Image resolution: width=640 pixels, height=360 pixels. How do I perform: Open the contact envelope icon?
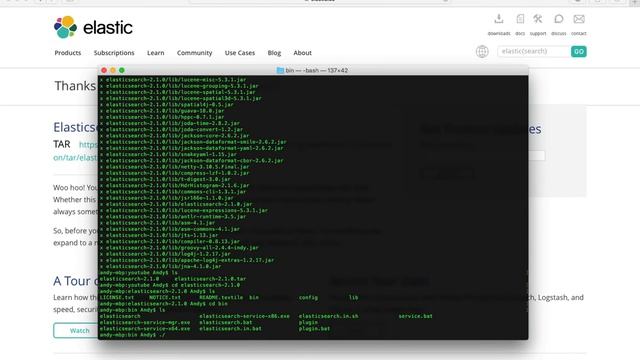coord(579,19)
